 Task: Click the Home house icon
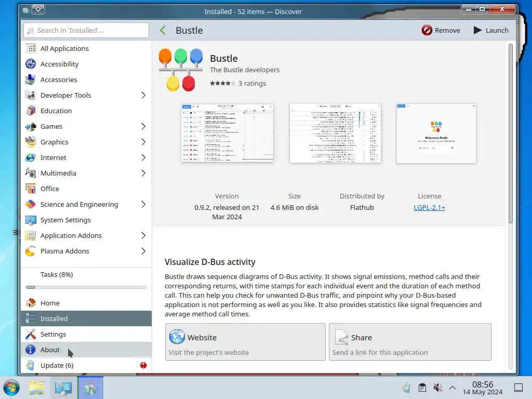[x=31, y=303]
